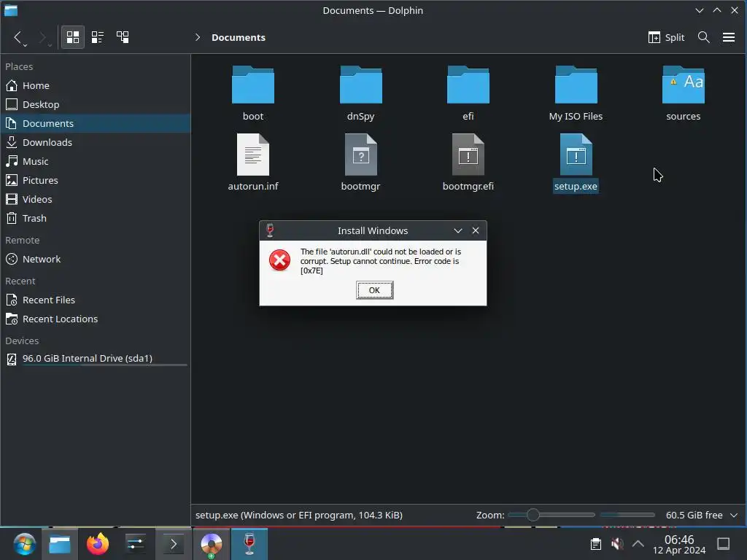This screenshot has width=747, height=560.
Task: Open Recent Locations entry
Action: 96,319
